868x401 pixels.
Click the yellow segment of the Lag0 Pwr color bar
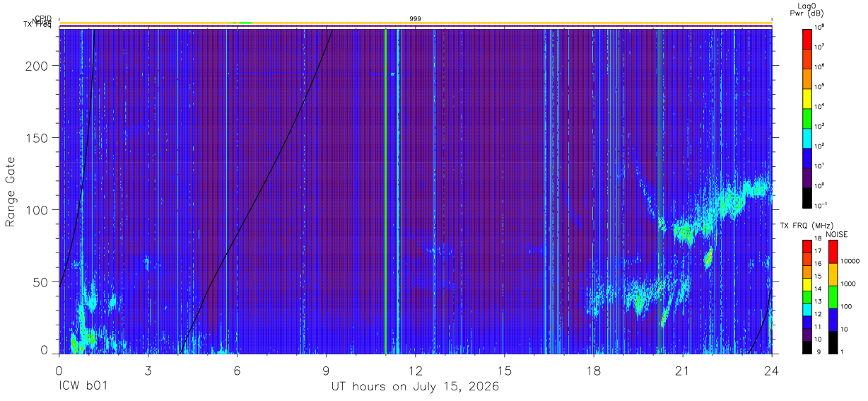tap(807, 98)
